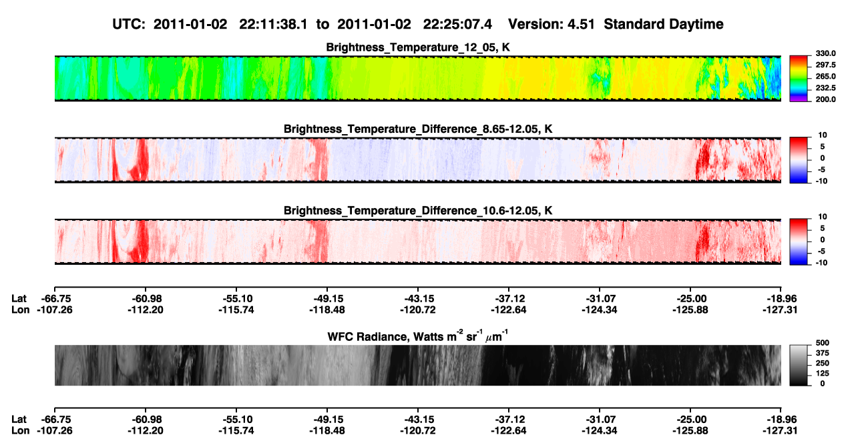
Task: Click the 330.0 colorbar maximum label
Action: (826, 53)
